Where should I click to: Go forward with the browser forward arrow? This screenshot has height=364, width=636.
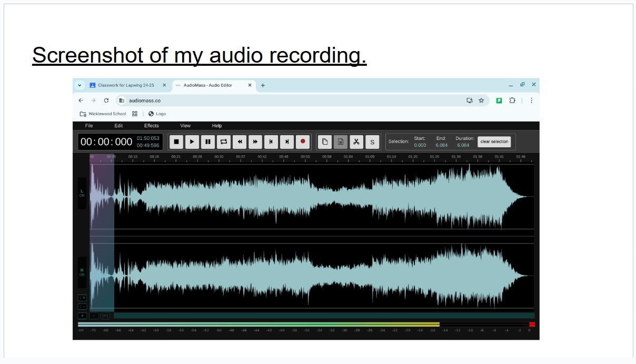(x=93, y=100)
